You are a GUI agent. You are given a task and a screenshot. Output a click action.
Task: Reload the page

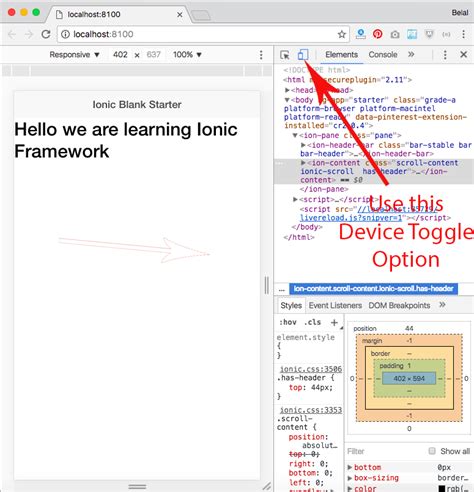click(x=46, y=34)
